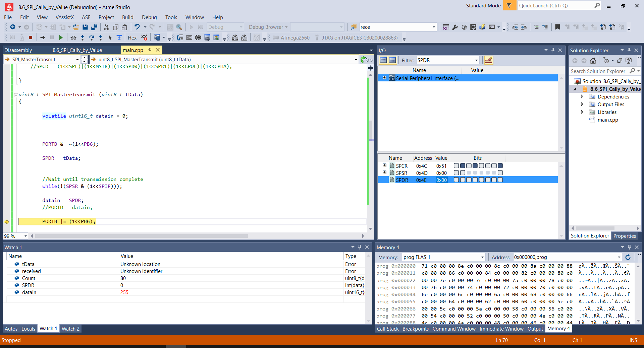Open the prog FLASH memory type dropdown
Image resolution: width=644 pixels, height=348 pixels.
pyautogui.click(x=482, y=257)
